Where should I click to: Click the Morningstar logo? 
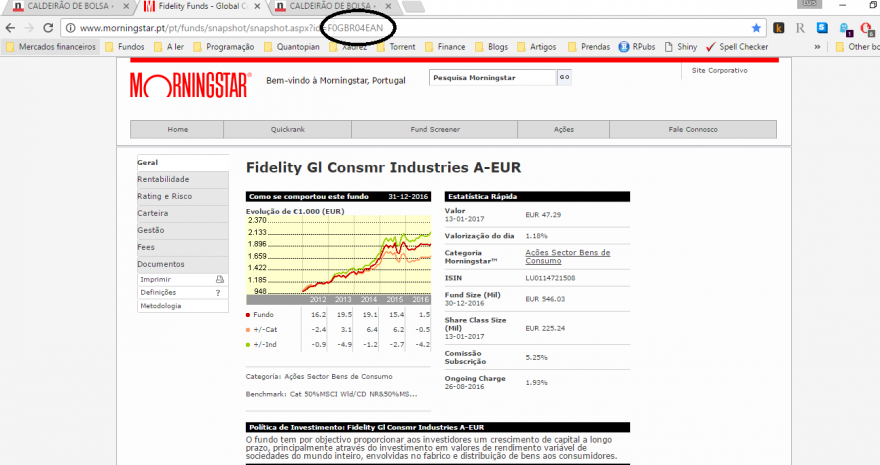191,85
